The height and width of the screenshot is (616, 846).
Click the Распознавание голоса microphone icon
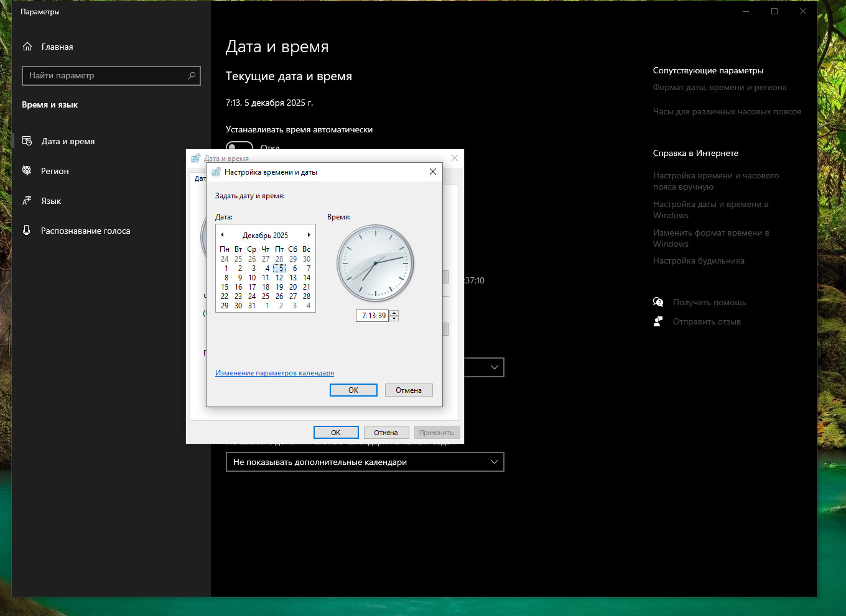point(27,231)
